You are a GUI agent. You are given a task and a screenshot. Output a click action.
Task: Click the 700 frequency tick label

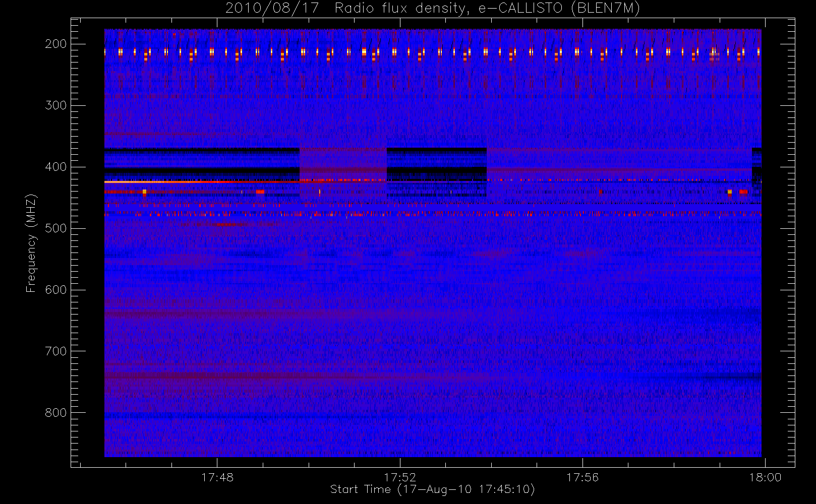point(55,351)
